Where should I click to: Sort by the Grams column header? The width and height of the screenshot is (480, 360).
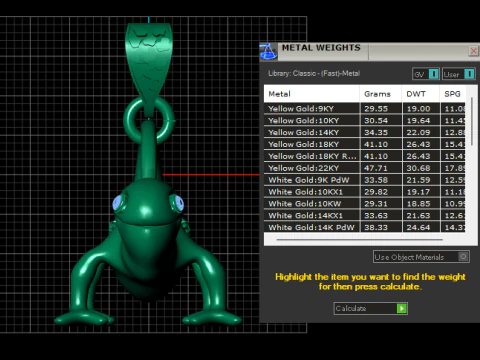pos(380,94)
